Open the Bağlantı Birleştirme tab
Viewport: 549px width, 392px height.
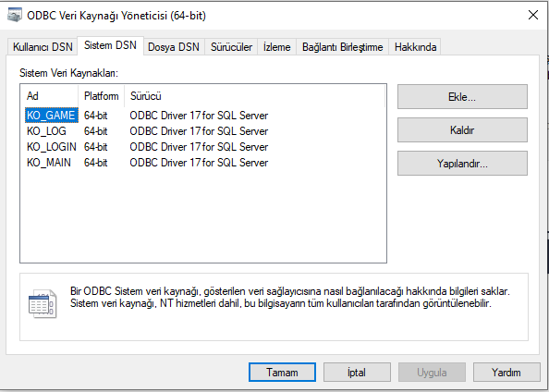coord(342,47)
